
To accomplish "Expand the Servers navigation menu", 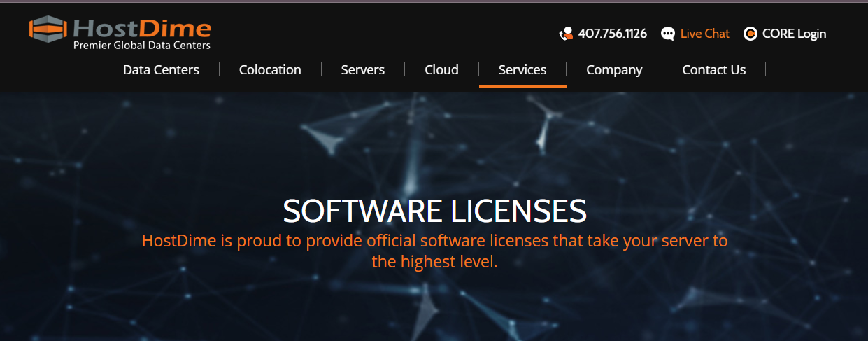I will click(x=363, y=70).
